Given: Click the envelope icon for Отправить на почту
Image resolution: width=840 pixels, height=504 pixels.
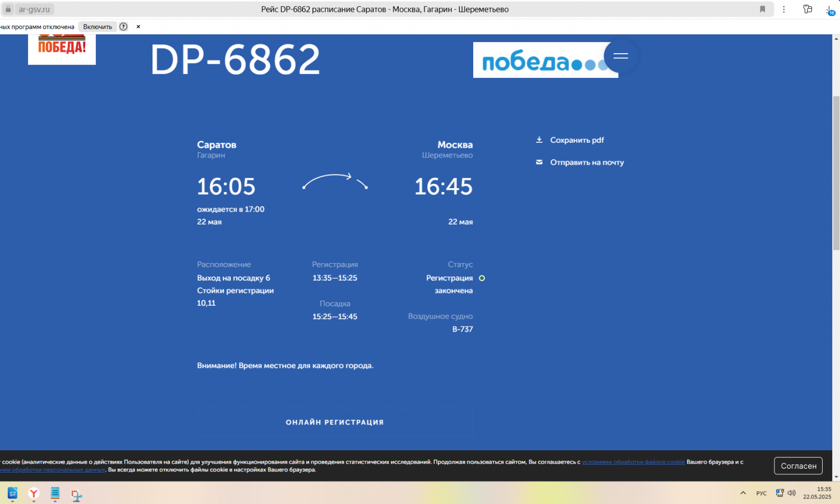Looking at the screenshot, I should [539, 162].
